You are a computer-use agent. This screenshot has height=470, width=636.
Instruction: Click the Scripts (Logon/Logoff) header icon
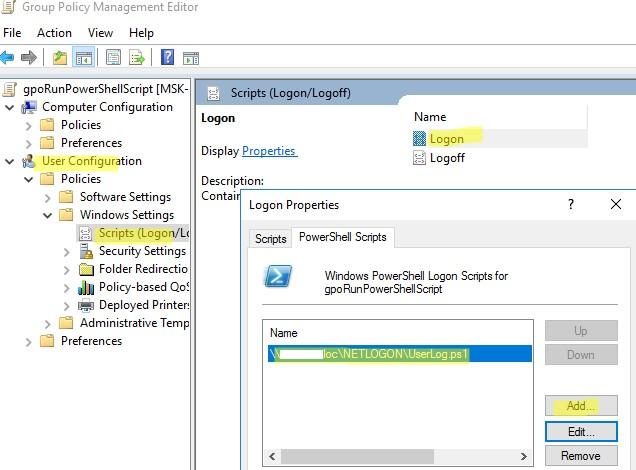click(x=213, y=93)
